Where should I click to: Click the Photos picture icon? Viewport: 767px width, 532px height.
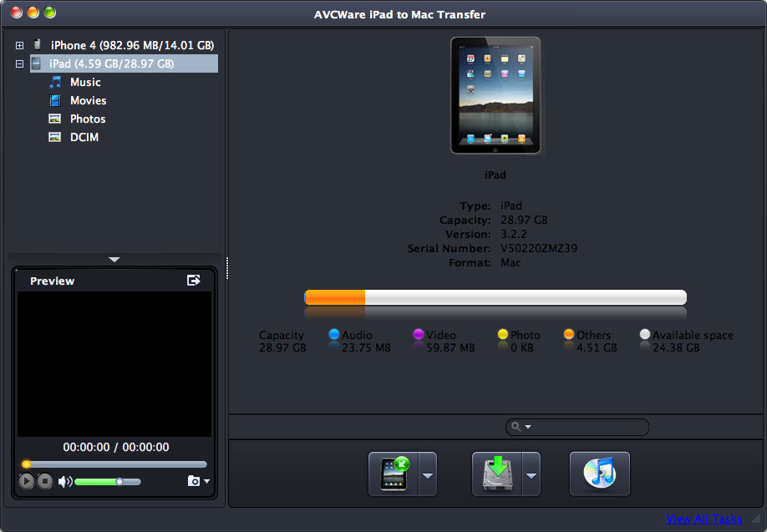click(55, 119)
